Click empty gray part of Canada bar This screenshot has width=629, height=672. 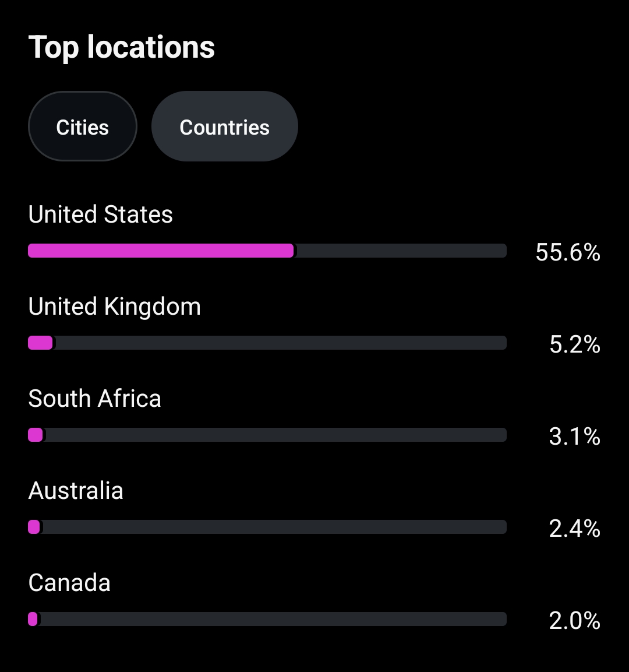[x=273, y=619]
